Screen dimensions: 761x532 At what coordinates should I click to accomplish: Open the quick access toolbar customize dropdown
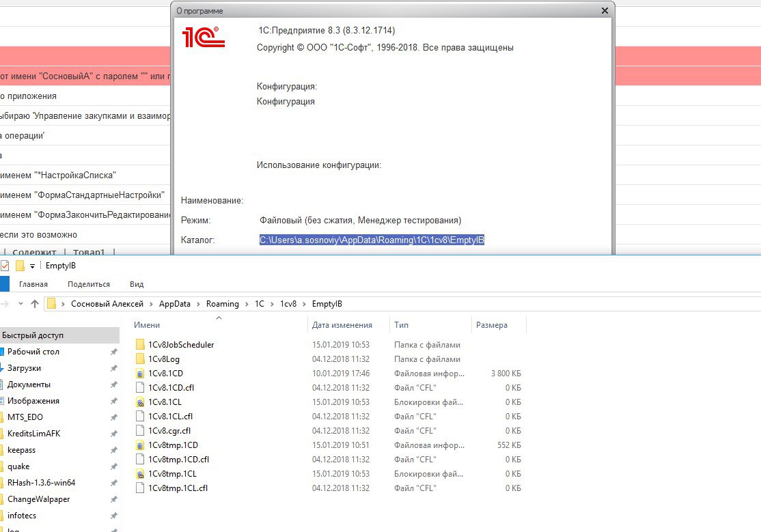[x=33, y=266]
